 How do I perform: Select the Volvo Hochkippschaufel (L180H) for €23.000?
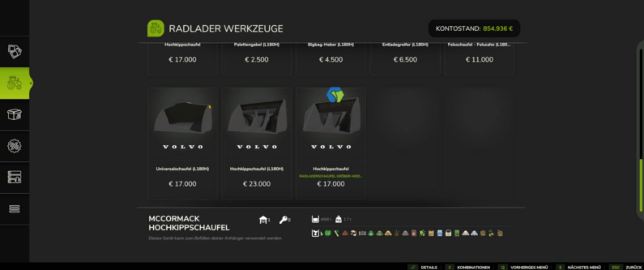point(257,143)
